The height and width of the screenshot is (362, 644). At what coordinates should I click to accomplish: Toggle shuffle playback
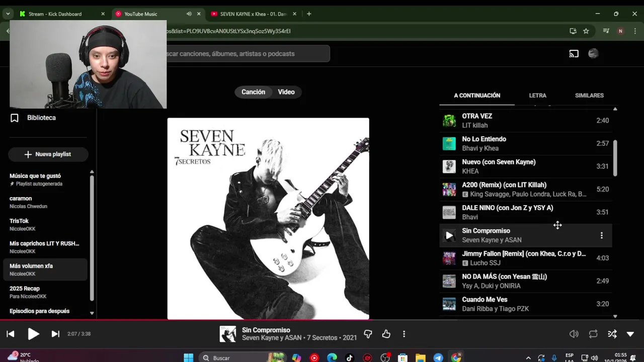[x=612, y=334]
